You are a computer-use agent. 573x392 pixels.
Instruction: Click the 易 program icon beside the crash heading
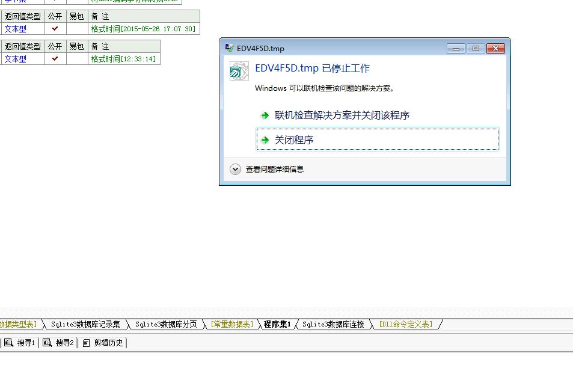239,70
